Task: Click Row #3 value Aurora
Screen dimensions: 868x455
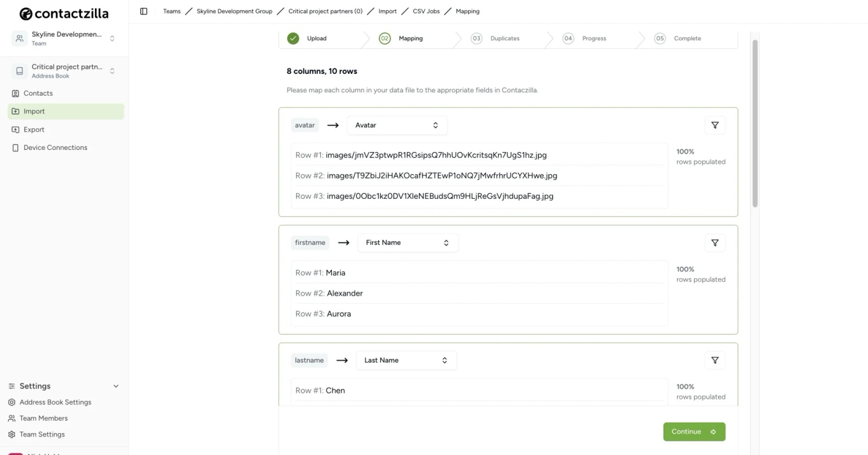Action: point(339,314)
